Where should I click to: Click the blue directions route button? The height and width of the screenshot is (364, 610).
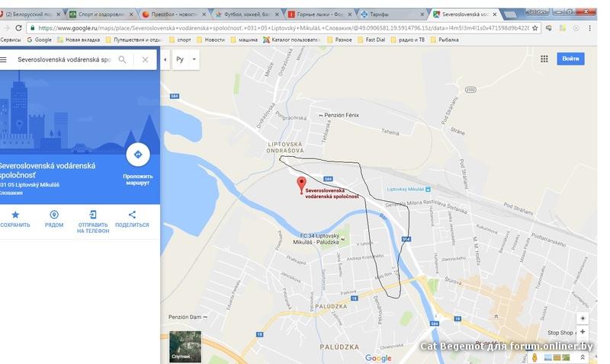tap(138, 155)
